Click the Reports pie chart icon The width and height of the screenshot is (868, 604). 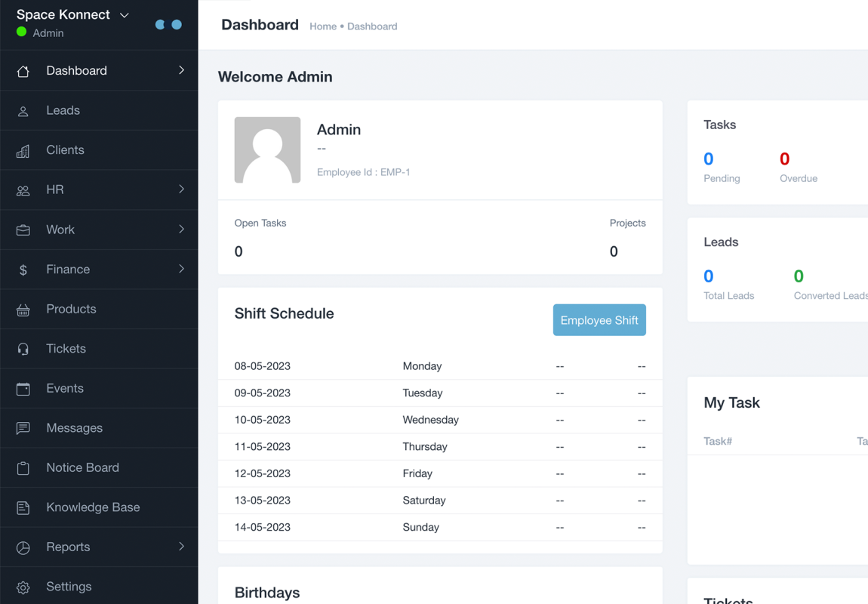point(23,547)
